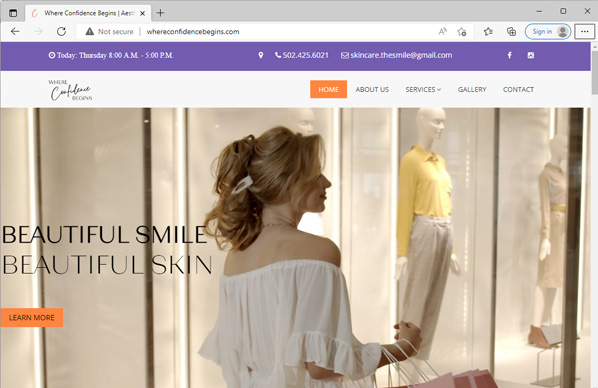The width and height of the screenshot is (598, 388).
Task: Click the Sign in button
Action: point(548,32)
